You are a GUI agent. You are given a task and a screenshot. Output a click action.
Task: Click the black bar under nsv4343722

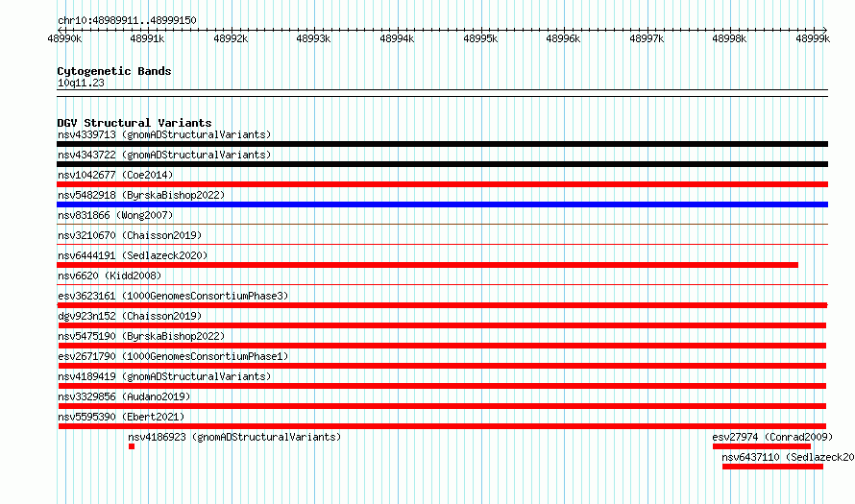point(442,164)
